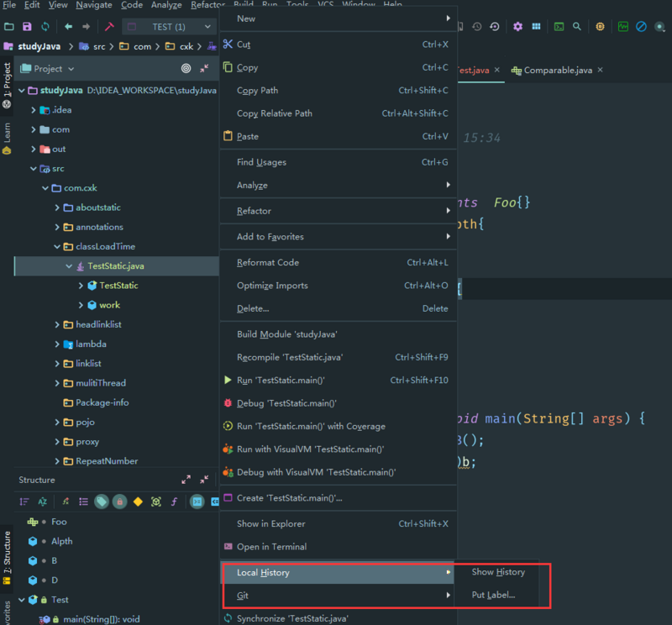Screen dimensions: 672x625
Task: Select the Package-info item
Action: pos(102,402)
